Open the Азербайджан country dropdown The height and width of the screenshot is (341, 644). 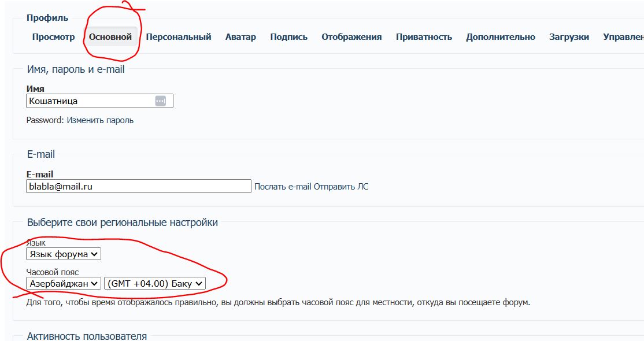(64, 283)
